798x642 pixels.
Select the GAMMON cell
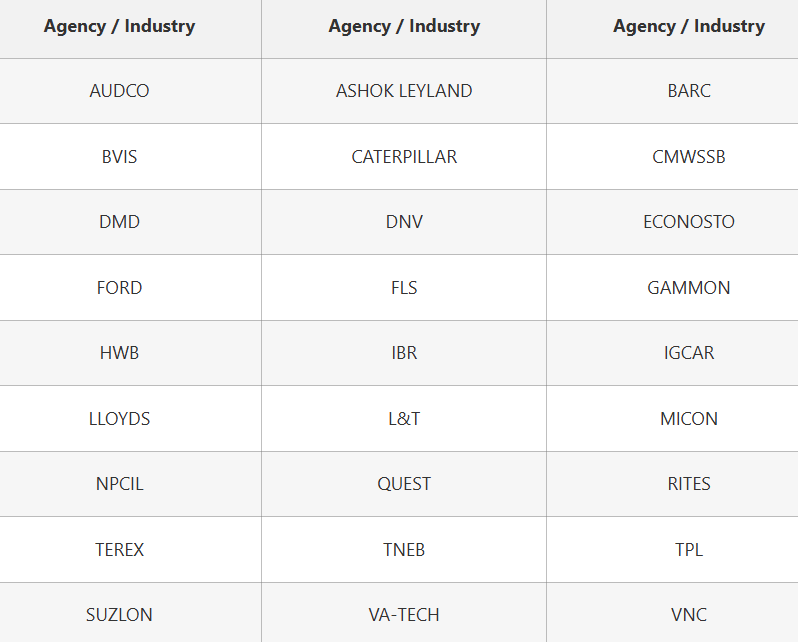click(689, 288)
